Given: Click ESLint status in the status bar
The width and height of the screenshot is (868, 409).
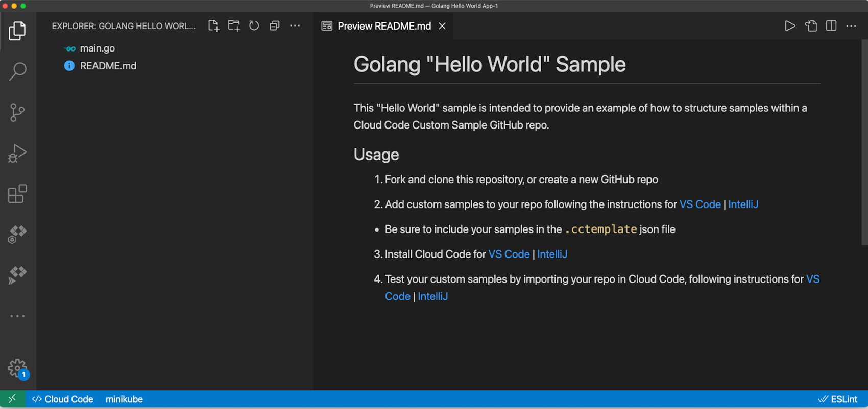Looking at the screenshot, I should click(x=838, y=399).
